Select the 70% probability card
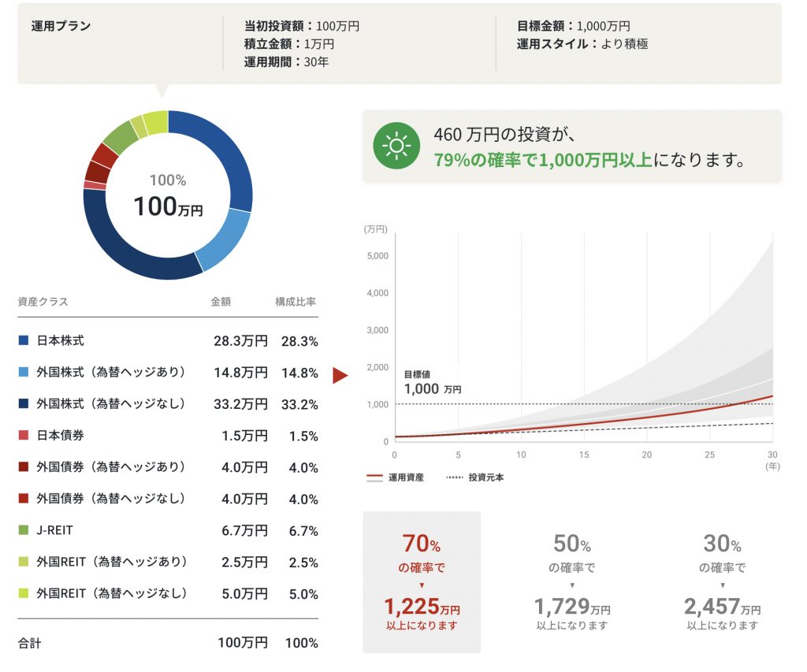807x672 pixels. coord(422,582)
